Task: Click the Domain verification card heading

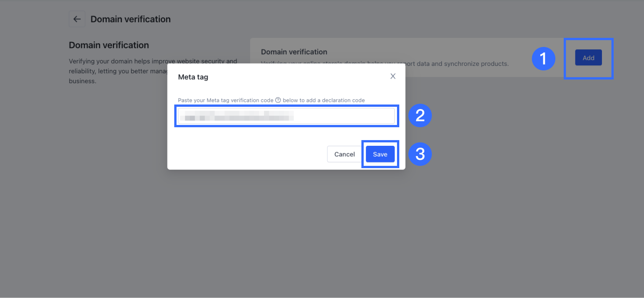Action: [x=294, y=52]
